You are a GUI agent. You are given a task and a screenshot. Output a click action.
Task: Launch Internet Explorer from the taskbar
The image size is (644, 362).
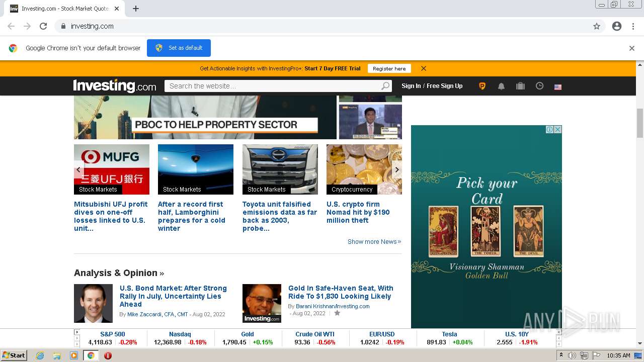(40, 355)
